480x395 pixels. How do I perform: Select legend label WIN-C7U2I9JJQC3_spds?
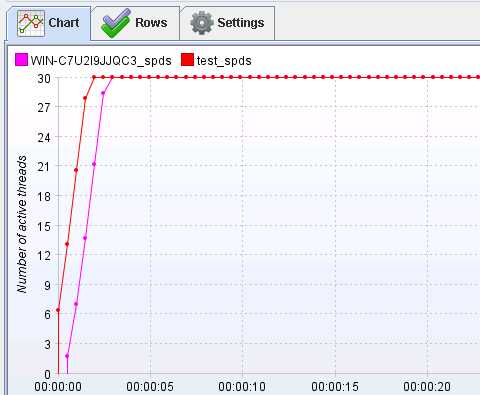click(101, 61)
